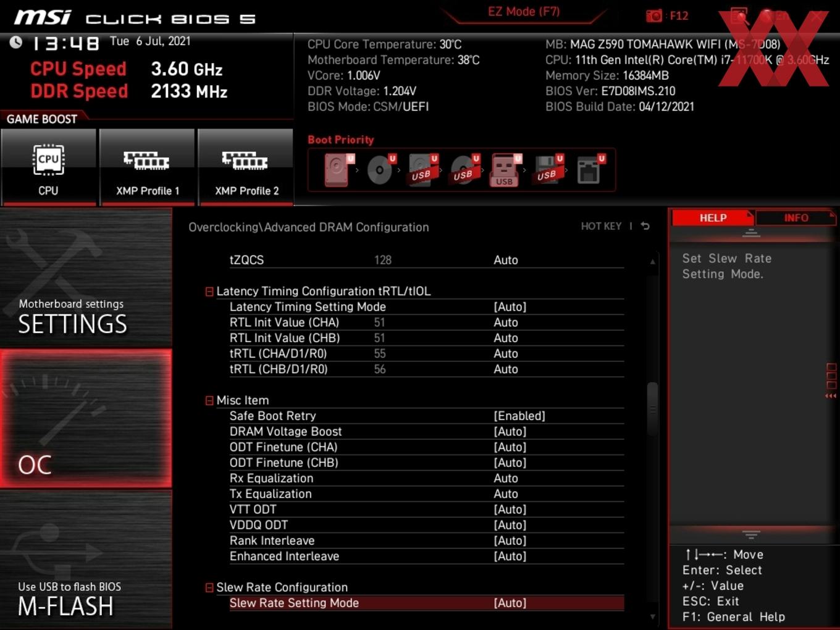Click the clock icon beside the time

(x=15, y=42)
